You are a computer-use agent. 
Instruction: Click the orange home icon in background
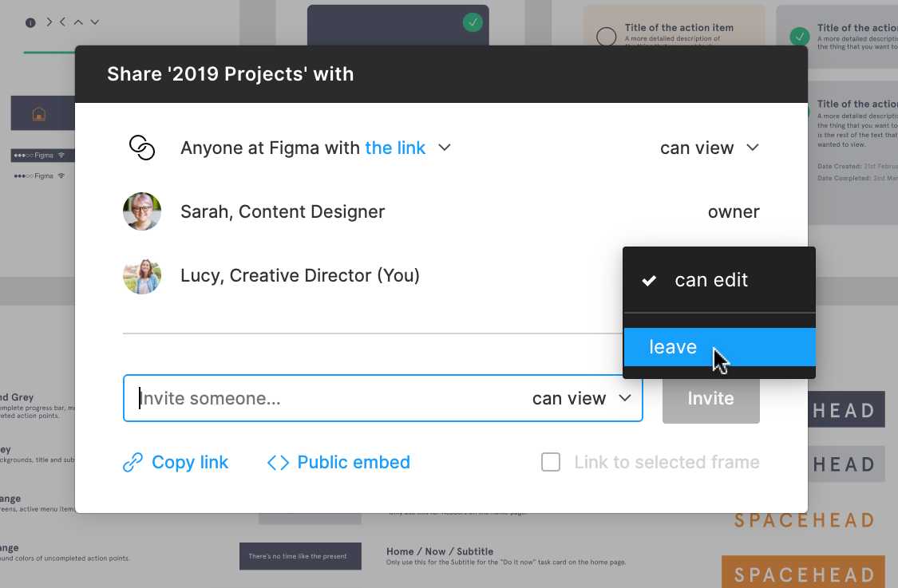tap(38, 114)
